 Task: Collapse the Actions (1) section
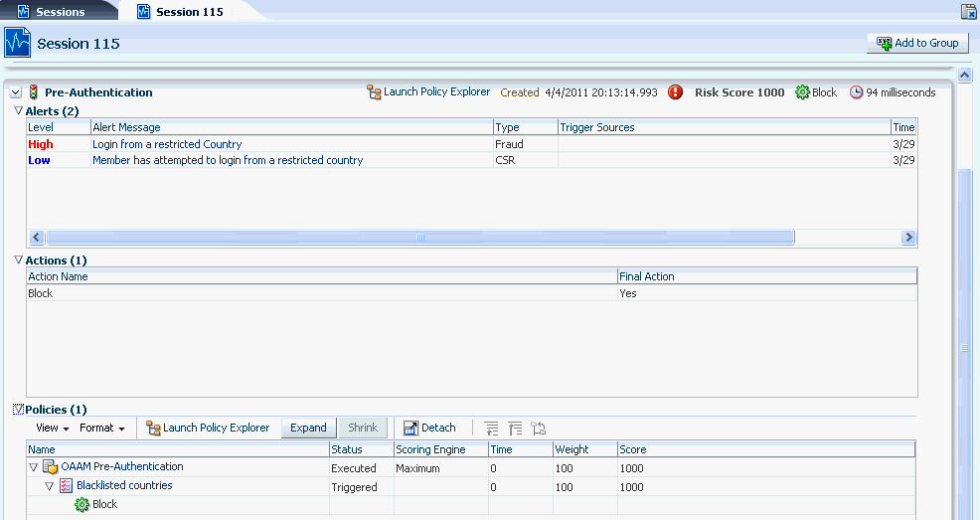[x=18, y=260]
